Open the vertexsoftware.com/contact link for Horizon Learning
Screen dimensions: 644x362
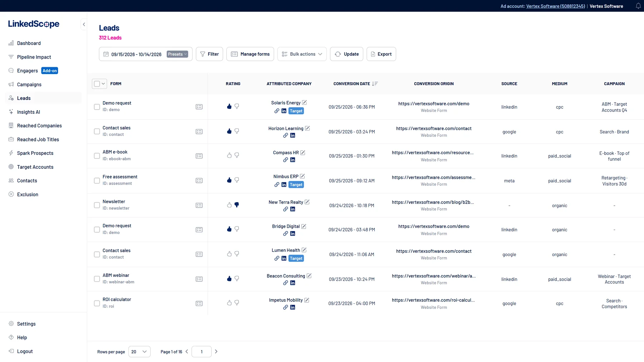[434, 128]
